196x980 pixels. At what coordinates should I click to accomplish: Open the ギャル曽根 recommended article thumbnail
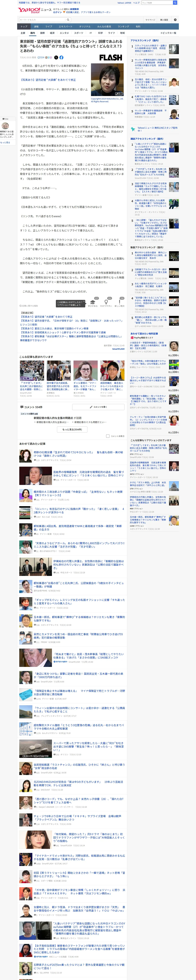tap(85, 371)
